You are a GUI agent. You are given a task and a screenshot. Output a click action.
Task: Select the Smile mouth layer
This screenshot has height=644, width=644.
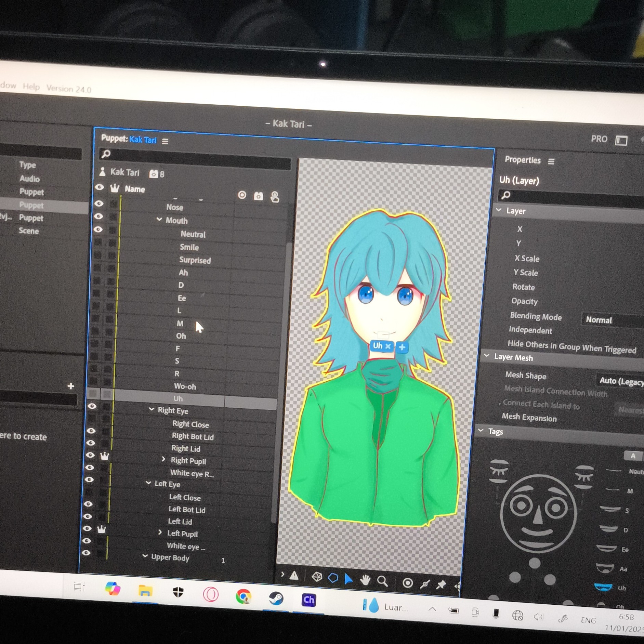click(x=189, y=247)
